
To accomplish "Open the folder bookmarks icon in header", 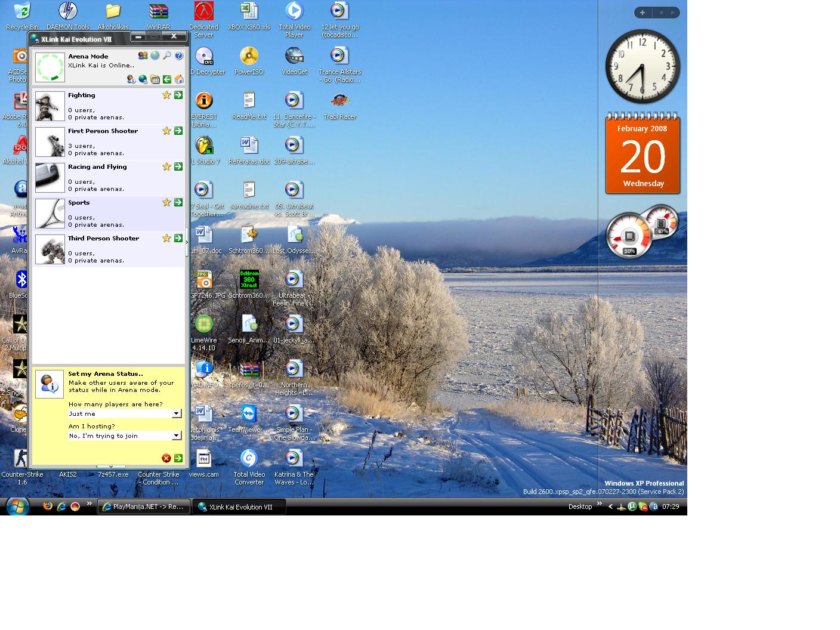I will click(155, 79).
